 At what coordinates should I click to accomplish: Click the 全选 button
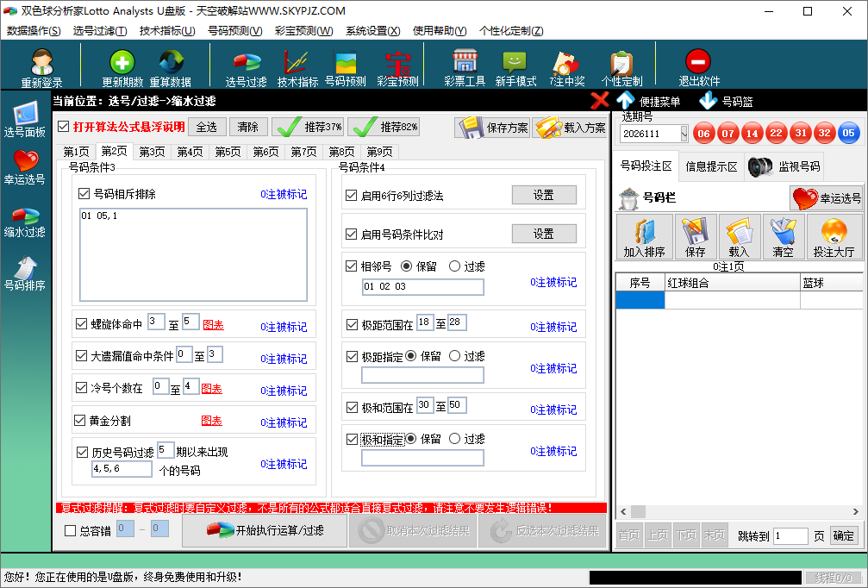207,127
